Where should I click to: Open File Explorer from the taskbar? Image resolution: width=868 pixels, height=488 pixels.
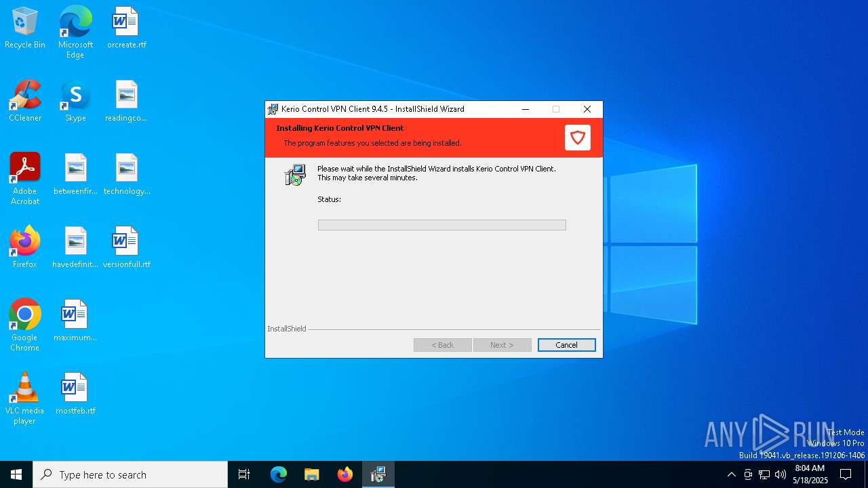pos(312,474)
